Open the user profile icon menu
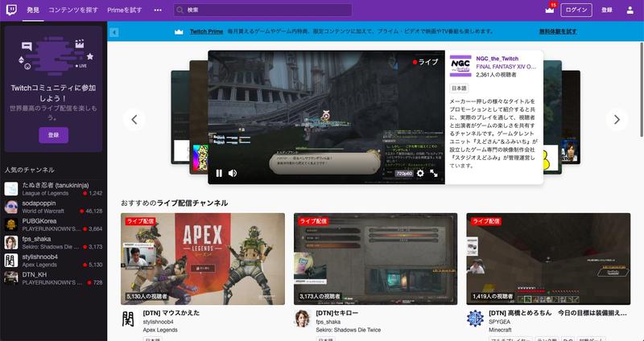 [630, 10]
